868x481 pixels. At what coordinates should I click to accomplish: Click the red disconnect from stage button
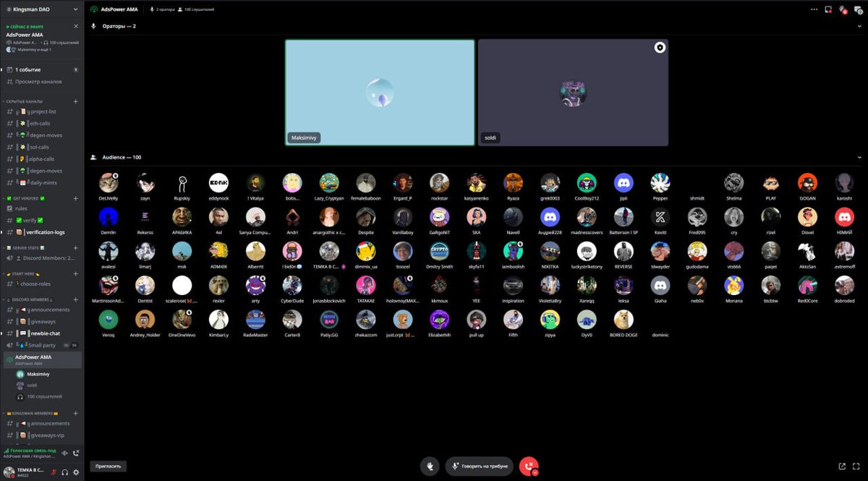[x=529, y=467]
